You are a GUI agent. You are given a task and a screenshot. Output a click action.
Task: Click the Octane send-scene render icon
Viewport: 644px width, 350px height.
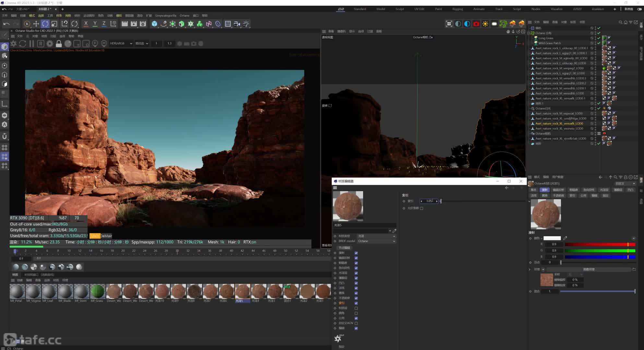tap(14, 43)
